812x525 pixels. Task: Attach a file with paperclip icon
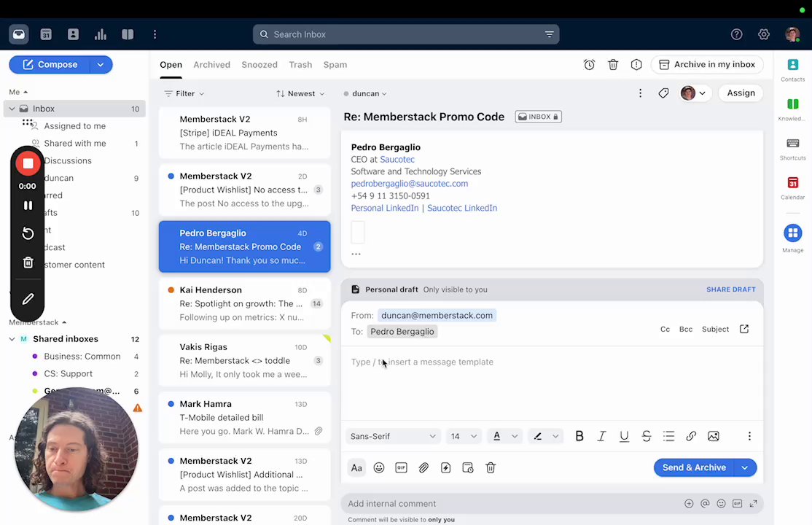(423, 468)
